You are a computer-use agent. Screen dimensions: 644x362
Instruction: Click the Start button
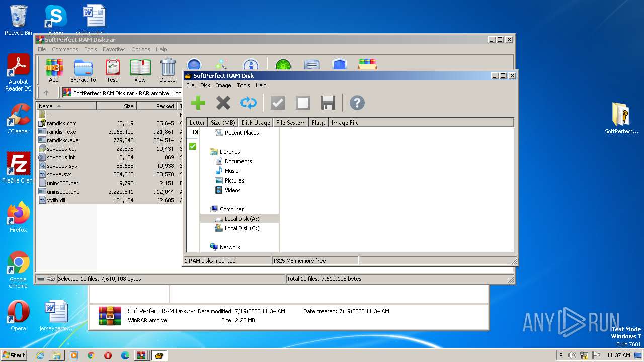pyautogui.click(x=14, y=355)
